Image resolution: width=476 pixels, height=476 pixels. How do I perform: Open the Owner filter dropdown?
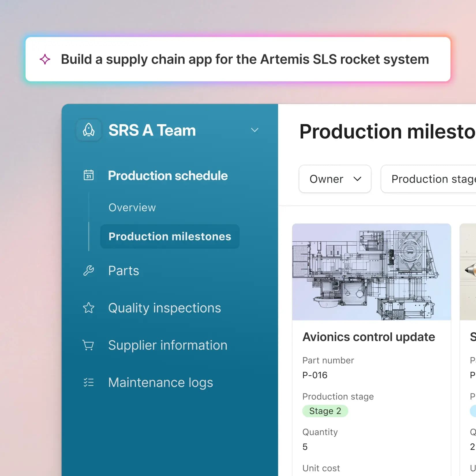(335, 179)
